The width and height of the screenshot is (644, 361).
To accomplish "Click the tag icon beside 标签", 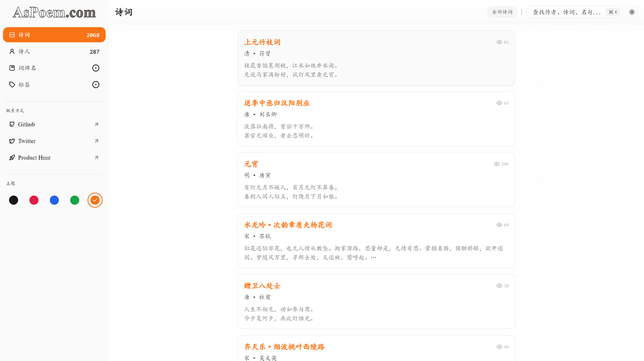I will [x=12, y=85].
